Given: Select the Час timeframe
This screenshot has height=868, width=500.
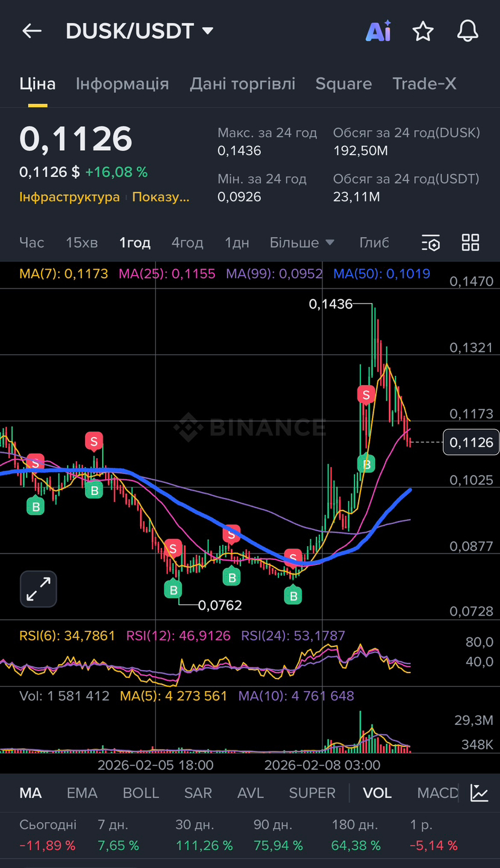Looking at the screenshot, I should tap(32, 243).
